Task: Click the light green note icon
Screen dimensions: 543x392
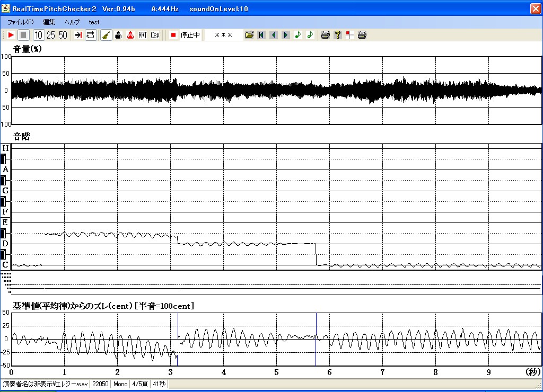Action: tap(310, 35)
